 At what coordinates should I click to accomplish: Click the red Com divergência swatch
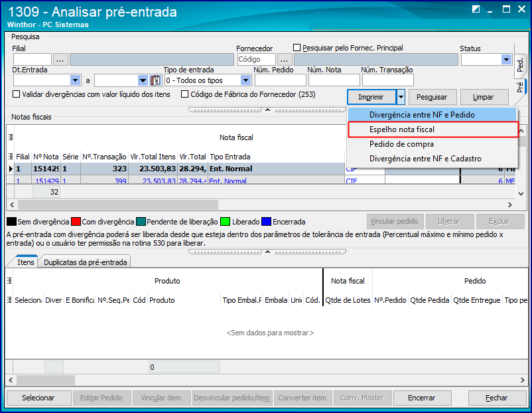(76, 222)
